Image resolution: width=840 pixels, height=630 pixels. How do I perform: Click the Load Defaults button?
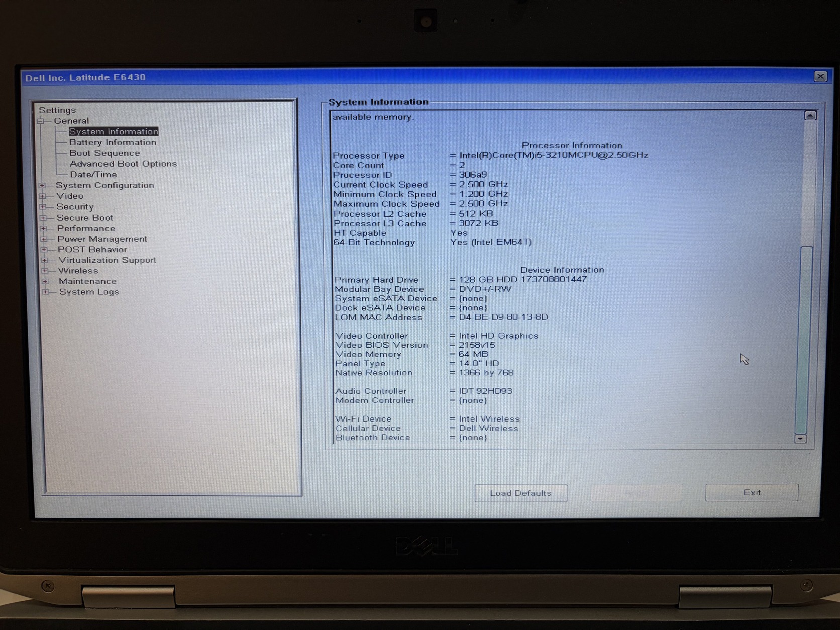click(521, 493)
